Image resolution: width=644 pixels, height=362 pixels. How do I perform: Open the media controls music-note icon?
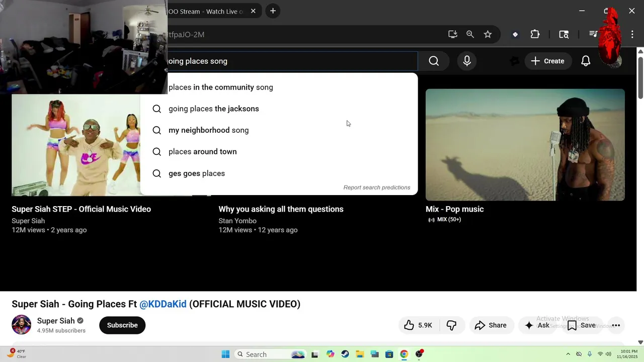tap(593, 34)
